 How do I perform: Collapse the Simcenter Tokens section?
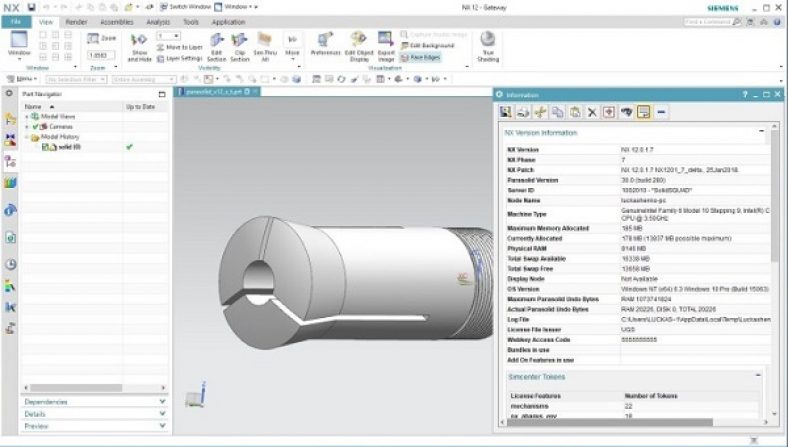click(758, 375)
